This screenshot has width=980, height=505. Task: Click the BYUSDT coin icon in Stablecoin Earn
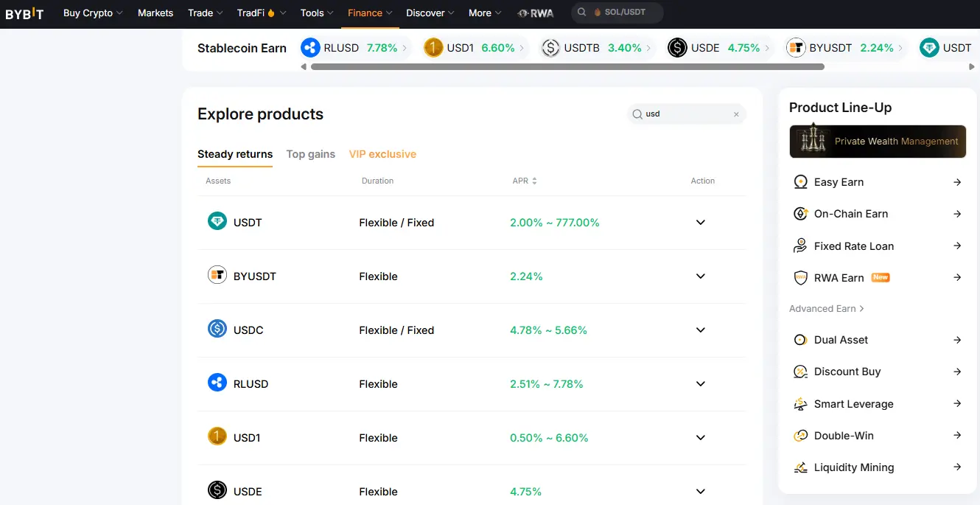click(x=796, y=48)
